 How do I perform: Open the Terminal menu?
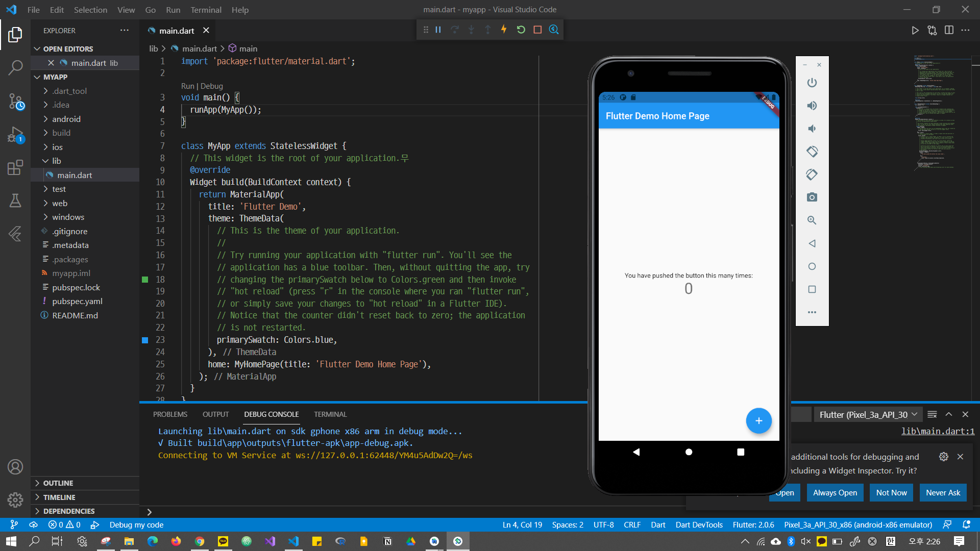click(x=206, y=10)
